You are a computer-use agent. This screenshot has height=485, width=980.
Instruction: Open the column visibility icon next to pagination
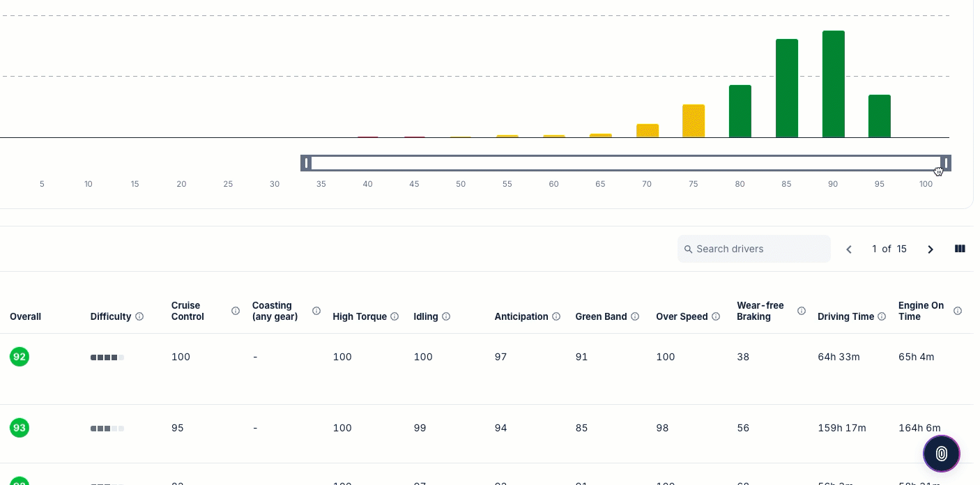[960, 249]
